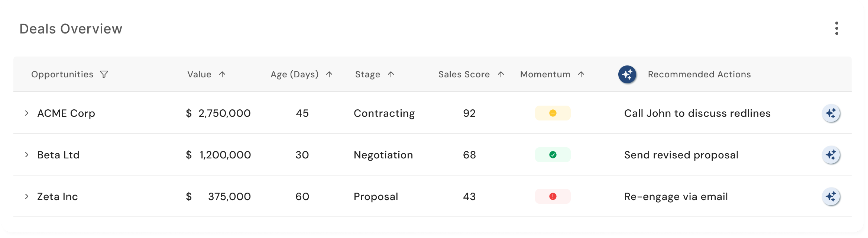Expand the Zeta Inc row
The height and width of the screenshot is (238, 868).
tap(27, 196)
